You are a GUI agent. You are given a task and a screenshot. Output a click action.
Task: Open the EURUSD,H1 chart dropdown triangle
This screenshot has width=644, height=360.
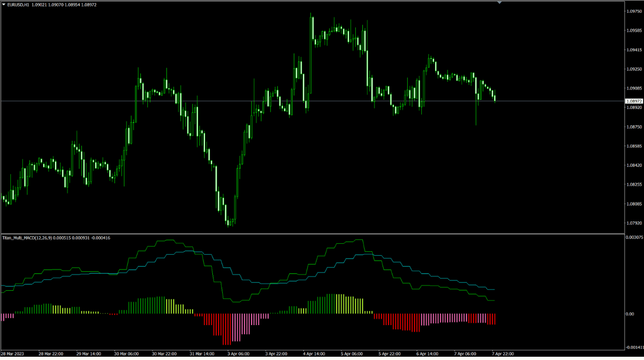coord(4,4)
